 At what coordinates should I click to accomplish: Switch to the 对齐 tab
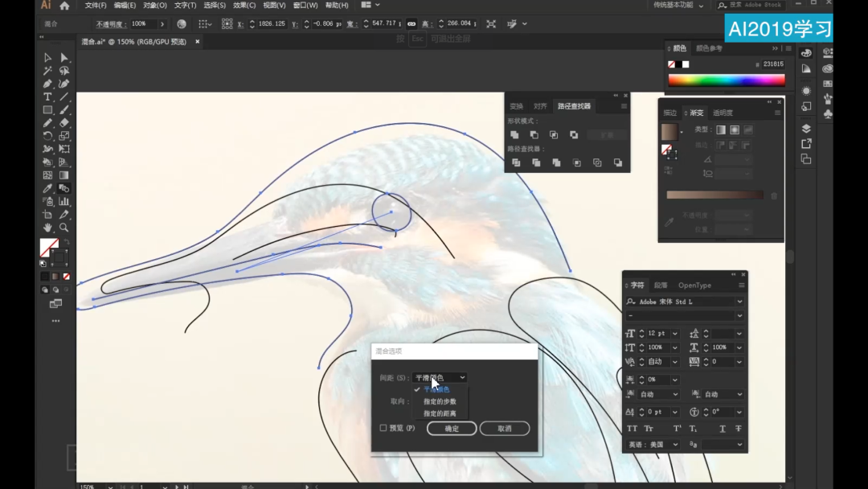540,106
